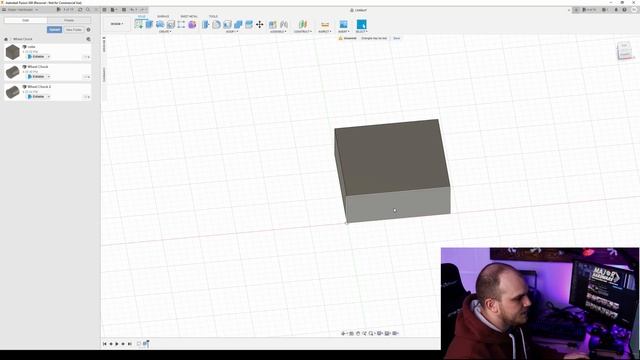640x360 pixels.
Task: Open the Create group dropdown
Action: click(165, 31)
